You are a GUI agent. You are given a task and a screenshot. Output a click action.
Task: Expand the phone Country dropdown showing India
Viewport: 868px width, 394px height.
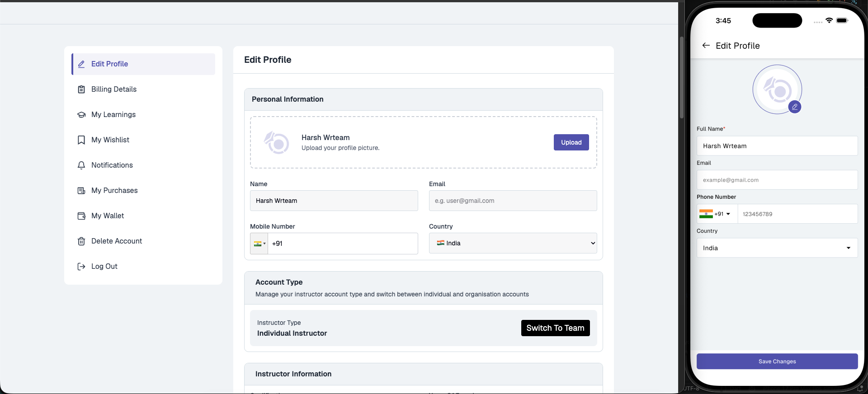pos(777,248)
